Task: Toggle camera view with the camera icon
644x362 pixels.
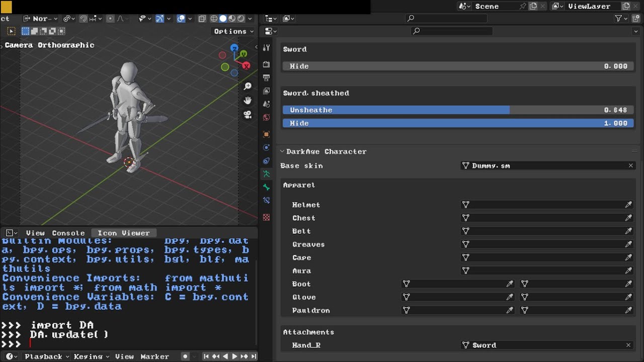Action: click(x=248, y=115)
